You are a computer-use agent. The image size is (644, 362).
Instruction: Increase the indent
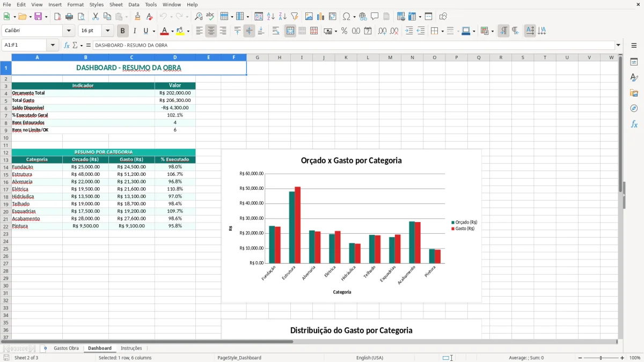pos(409,31)
